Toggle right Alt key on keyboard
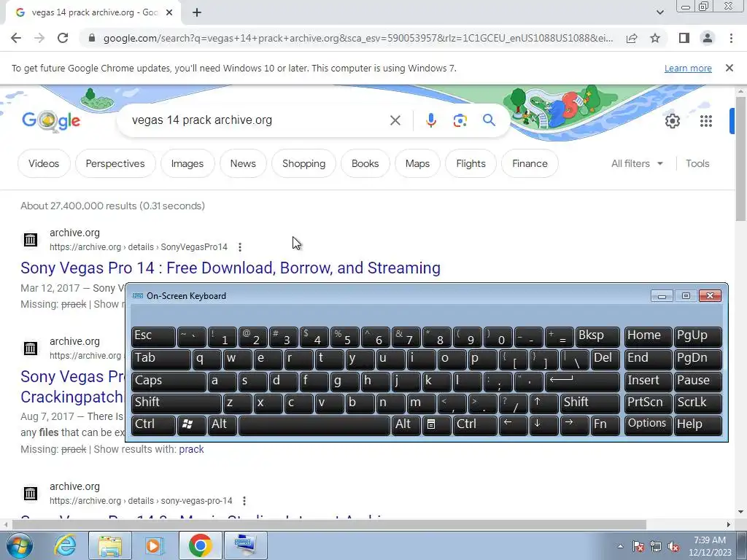The height and width of the screenshot is (560, 747). [x=406, y=425]
